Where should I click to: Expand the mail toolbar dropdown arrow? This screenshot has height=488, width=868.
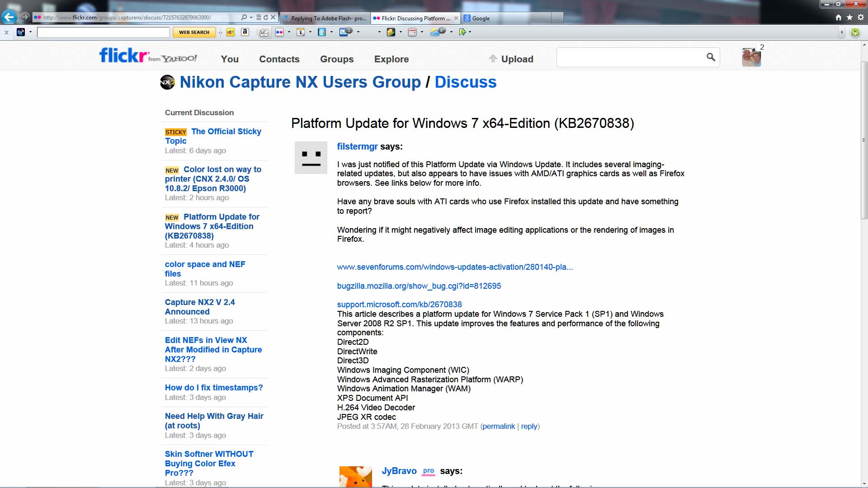pyautogui.click(x=358, y=32)
